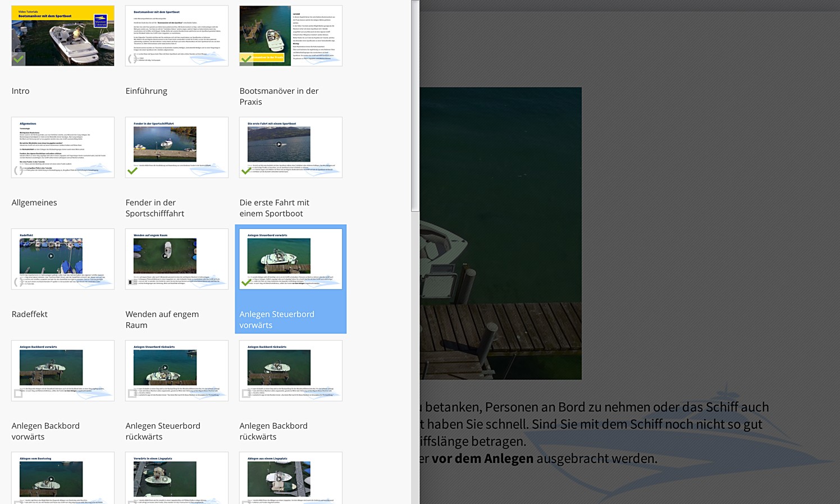Click the bold 'vor dem Anlegen' text in background slide
The image size is (840, 504).
pos(482,459)
